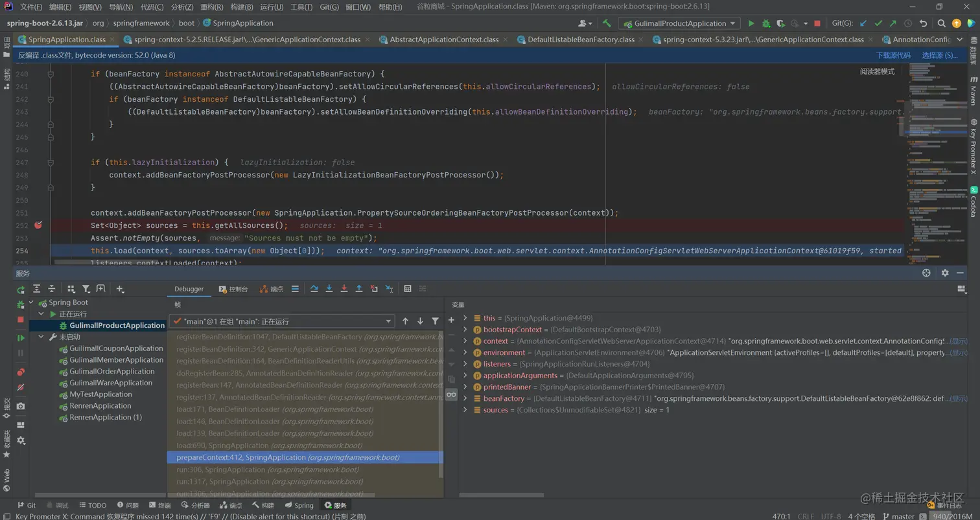Screen dimensions: 980x520
Task: Add a new watch with plus icon
Action: pos(451,320)
